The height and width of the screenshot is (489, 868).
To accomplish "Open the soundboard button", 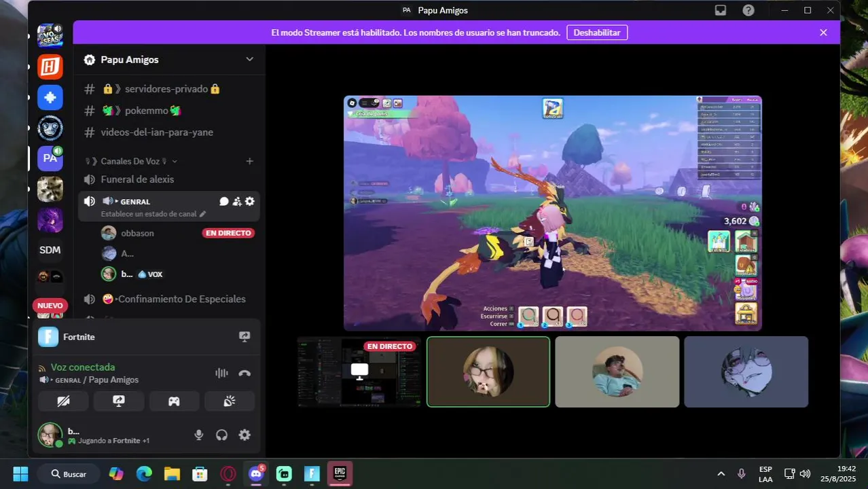I will click(x=230, y=401).
